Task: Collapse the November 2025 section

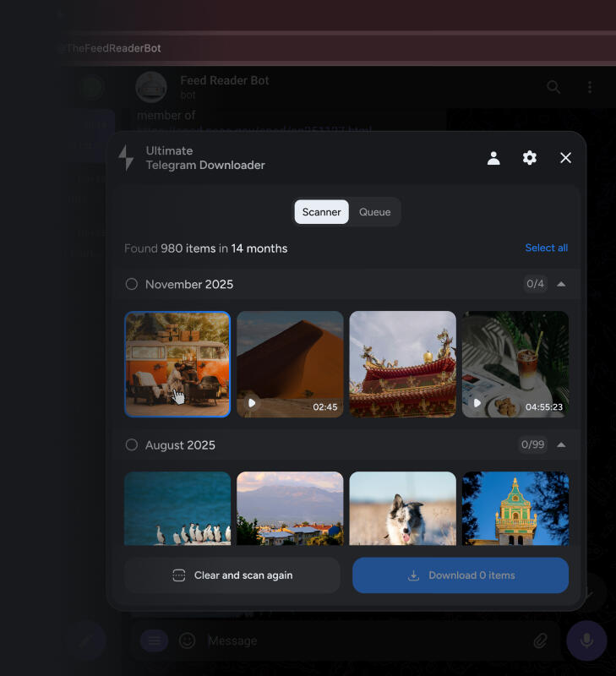Action: coord(561,284)
